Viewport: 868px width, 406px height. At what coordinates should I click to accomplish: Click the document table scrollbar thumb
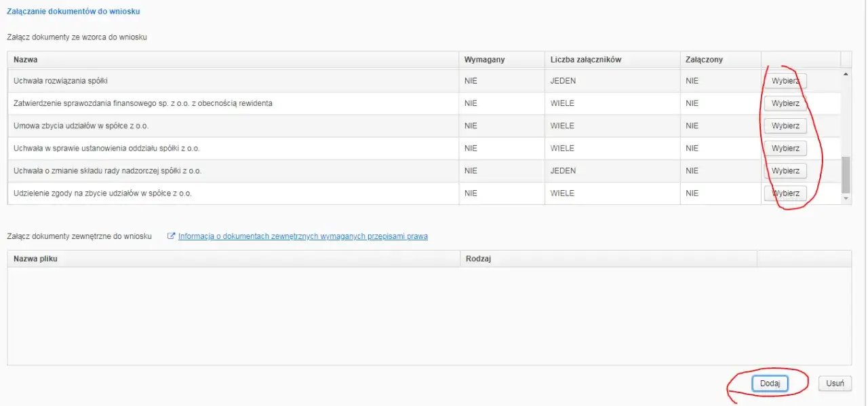[x=846, y=174]
